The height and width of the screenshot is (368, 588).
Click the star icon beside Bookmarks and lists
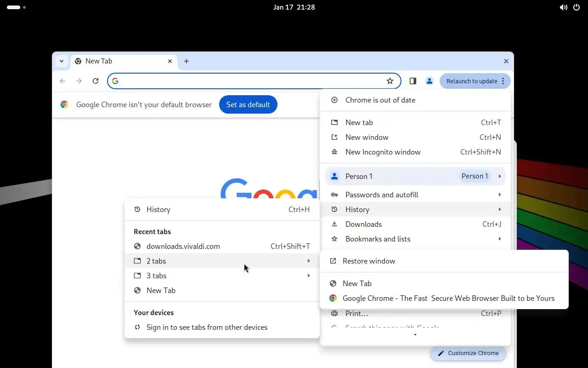pos(334,239)
